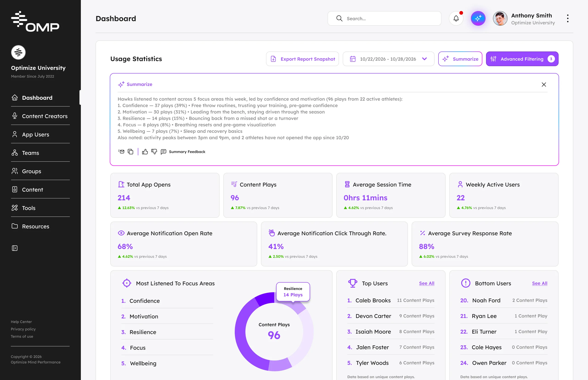Click the Optimize University organization badge icon
This screenshot has width=588, height=380.
coord(18,52)
